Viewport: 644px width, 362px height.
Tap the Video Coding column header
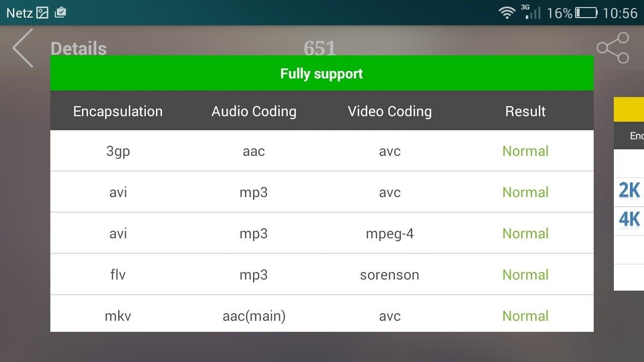click(x=390, y=111)
